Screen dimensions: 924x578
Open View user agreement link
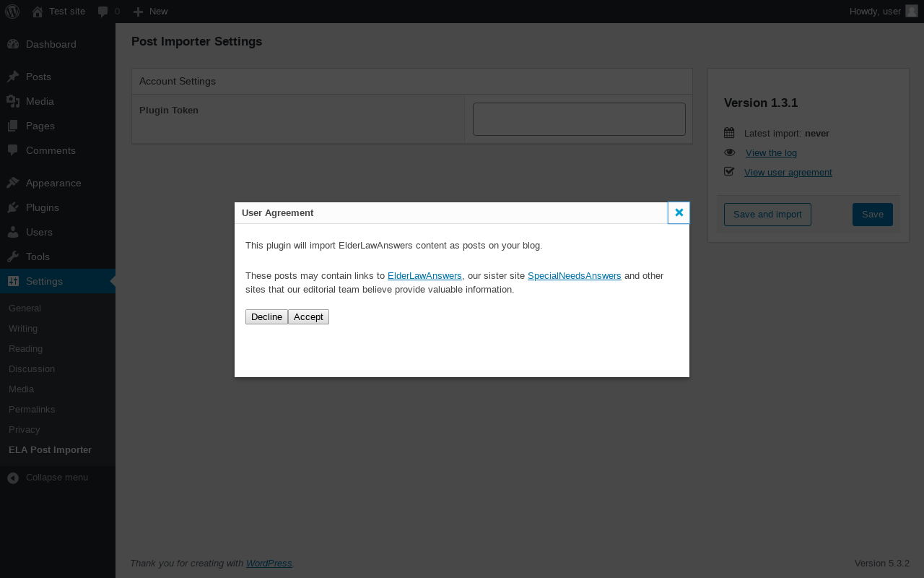point(788,172)
